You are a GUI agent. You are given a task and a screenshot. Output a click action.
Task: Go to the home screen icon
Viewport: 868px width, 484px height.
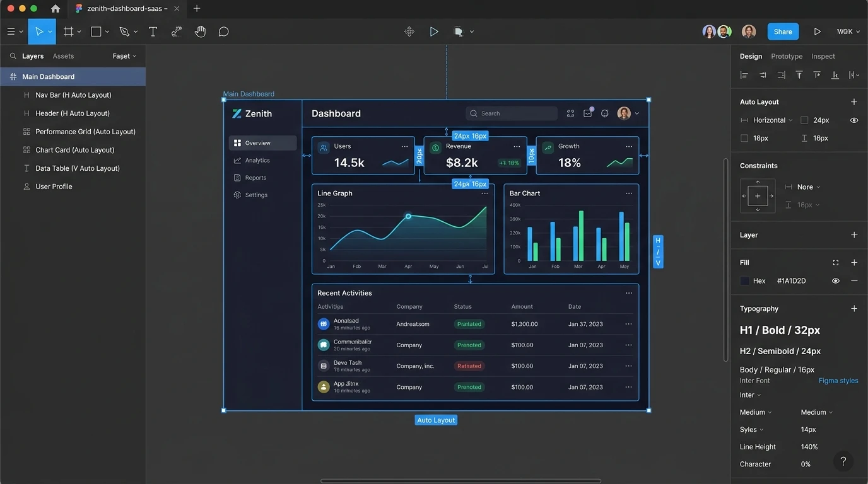(56, 9)
